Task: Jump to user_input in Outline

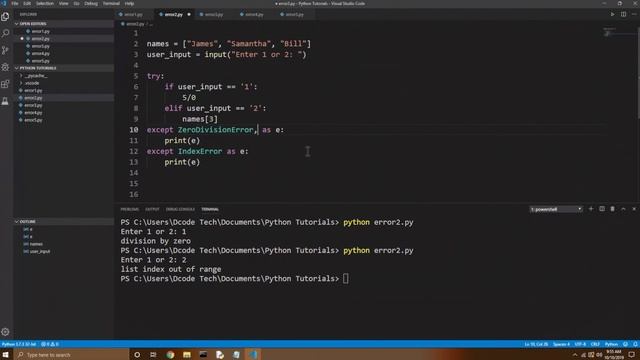Action: [40, 251]
